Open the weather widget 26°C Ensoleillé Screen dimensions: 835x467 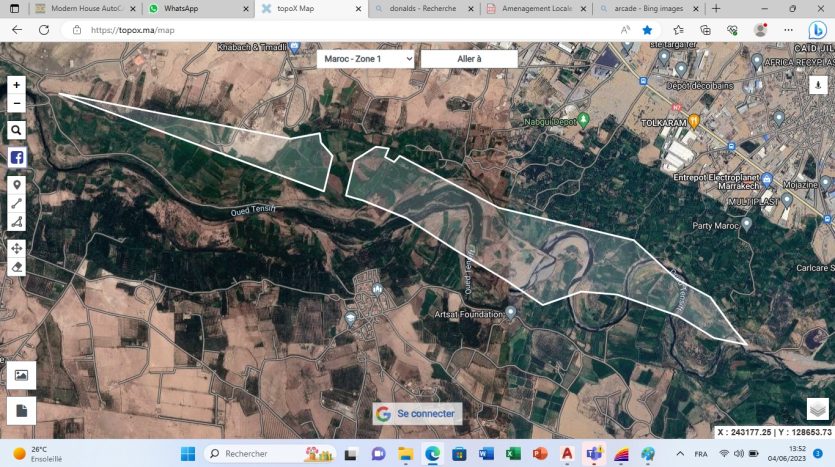point(37,454)
